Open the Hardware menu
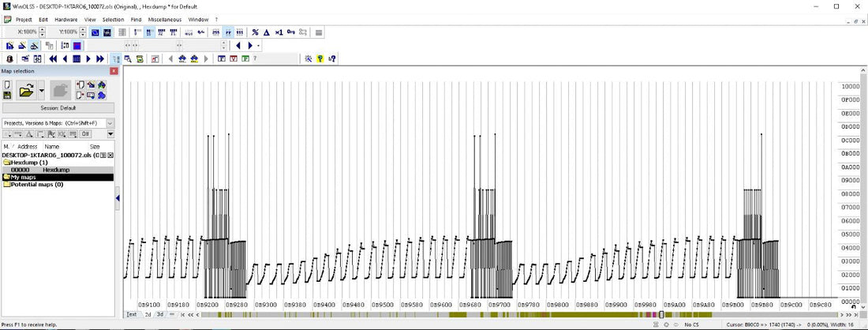This screenshot has width=868, height=330. [65, 20]
